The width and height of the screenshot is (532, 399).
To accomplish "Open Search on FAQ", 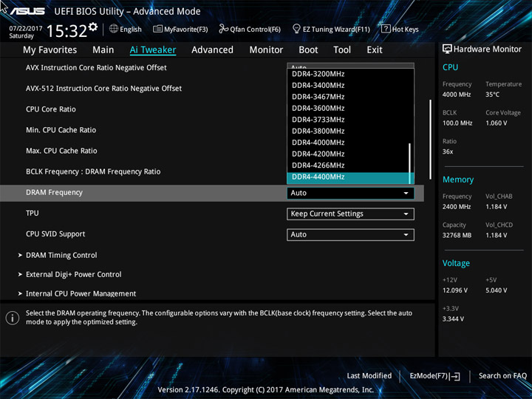I will (502, 376).
